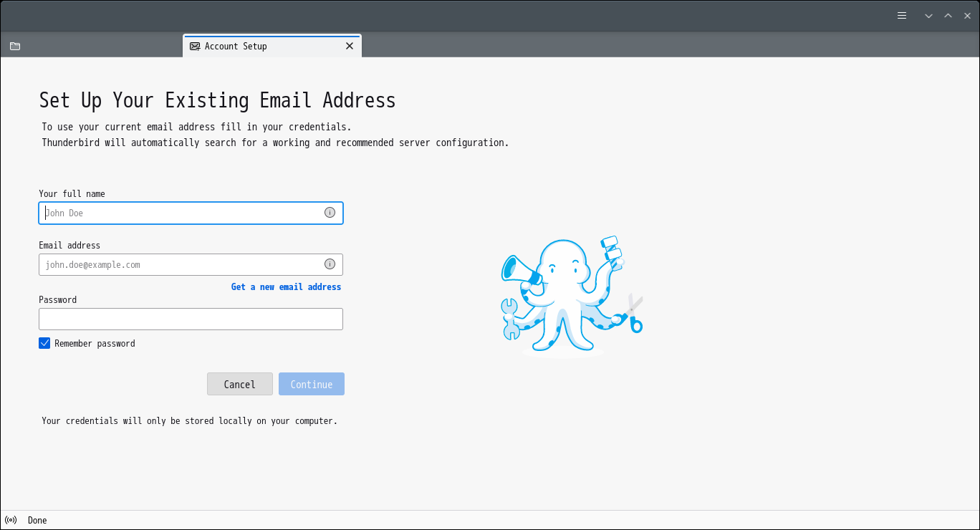
Task: Click the Cancel button
Action: pos(240,384)
